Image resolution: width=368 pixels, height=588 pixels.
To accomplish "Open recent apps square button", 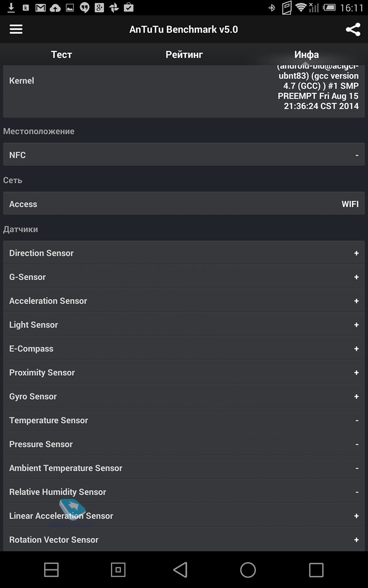I will [x=316, y=570].
